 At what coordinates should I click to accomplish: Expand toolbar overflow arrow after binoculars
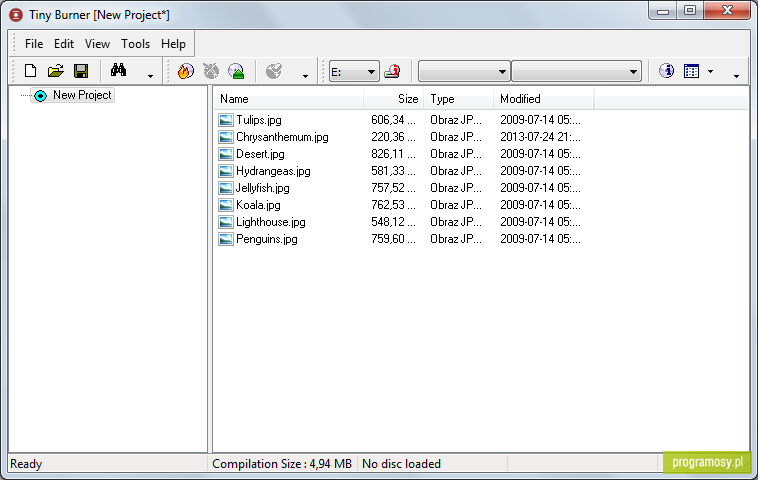pos(150,76)
